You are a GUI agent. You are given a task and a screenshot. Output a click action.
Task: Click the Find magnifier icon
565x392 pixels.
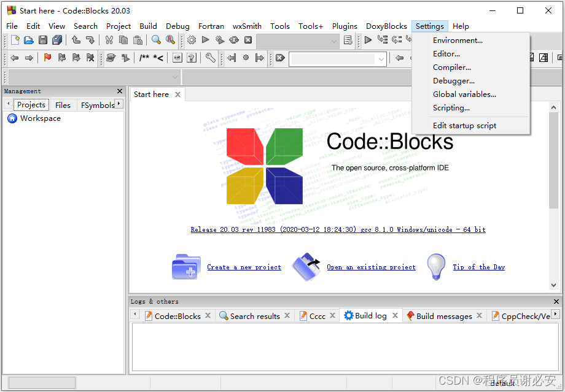(156, 40)
